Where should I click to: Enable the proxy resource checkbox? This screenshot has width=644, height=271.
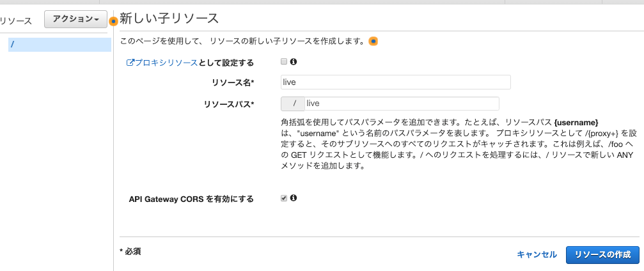pos(284,61)
